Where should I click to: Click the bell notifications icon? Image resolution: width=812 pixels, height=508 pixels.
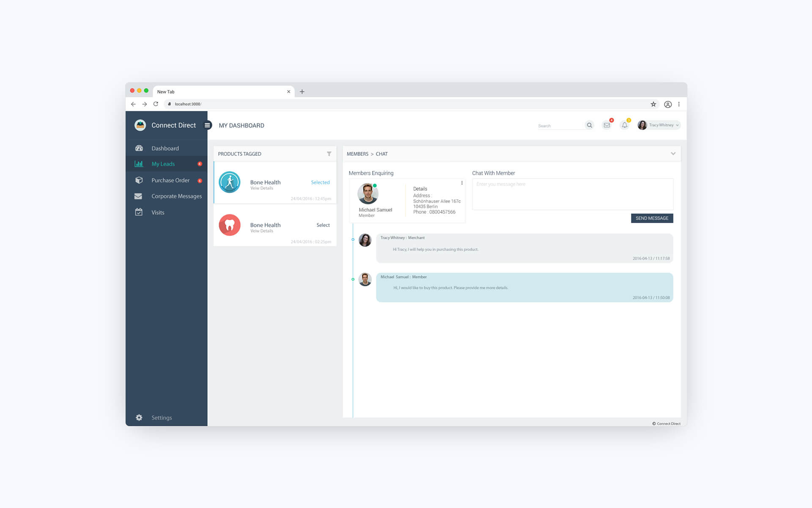(624, 125)
